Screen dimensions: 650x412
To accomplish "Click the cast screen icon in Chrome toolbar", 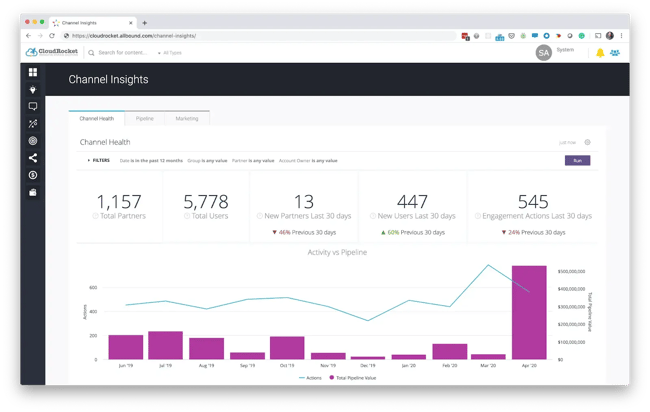I will (x=598, y=36).
